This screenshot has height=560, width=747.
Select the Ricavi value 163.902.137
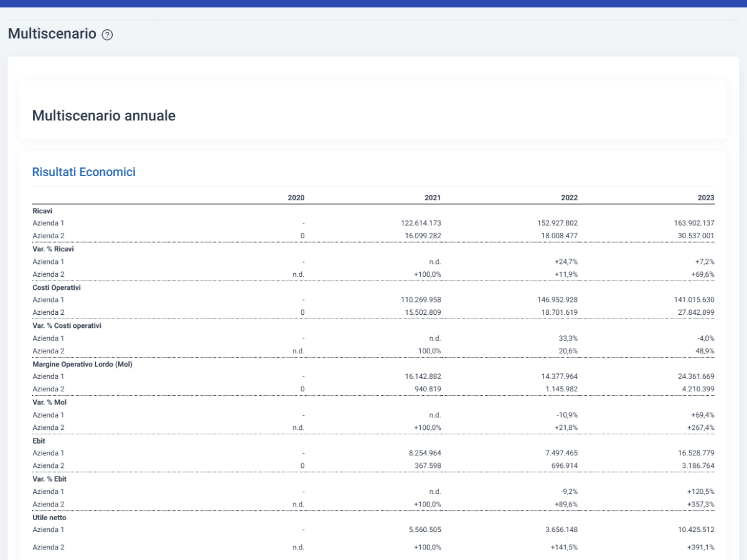pos(694,223)
